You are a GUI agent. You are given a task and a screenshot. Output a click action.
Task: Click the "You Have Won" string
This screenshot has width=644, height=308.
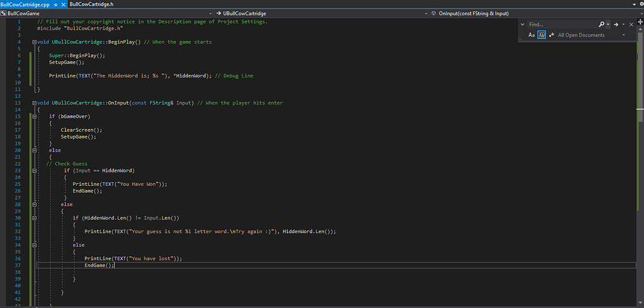pyautogui.click(x=138, y=184)
